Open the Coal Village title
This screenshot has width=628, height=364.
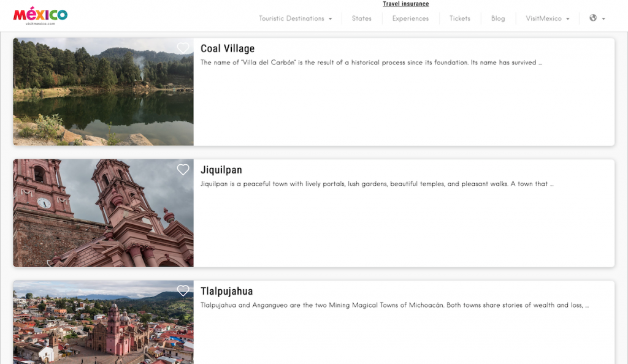click(x=228, y=48)
